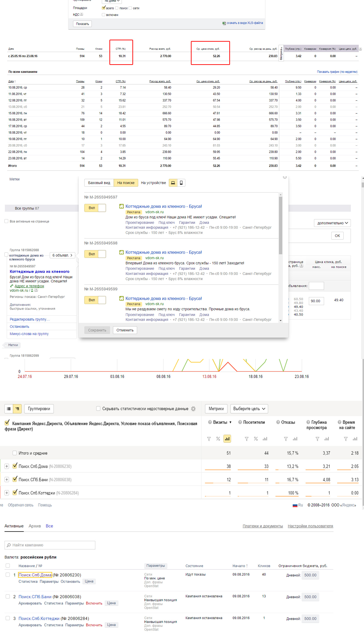The image size is (364, 633).
Task: Select the mobile device preview icon
Action: (181, 183)
